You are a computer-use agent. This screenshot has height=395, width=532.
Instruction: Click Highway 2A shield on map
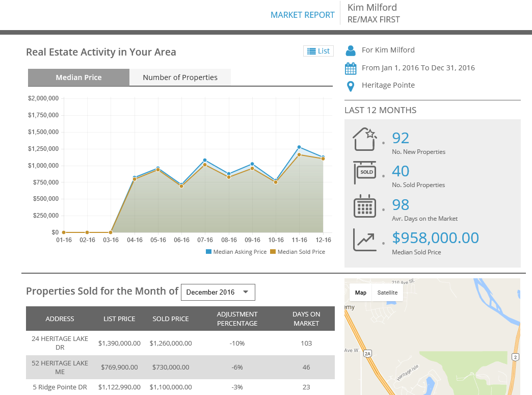(368, 353)
